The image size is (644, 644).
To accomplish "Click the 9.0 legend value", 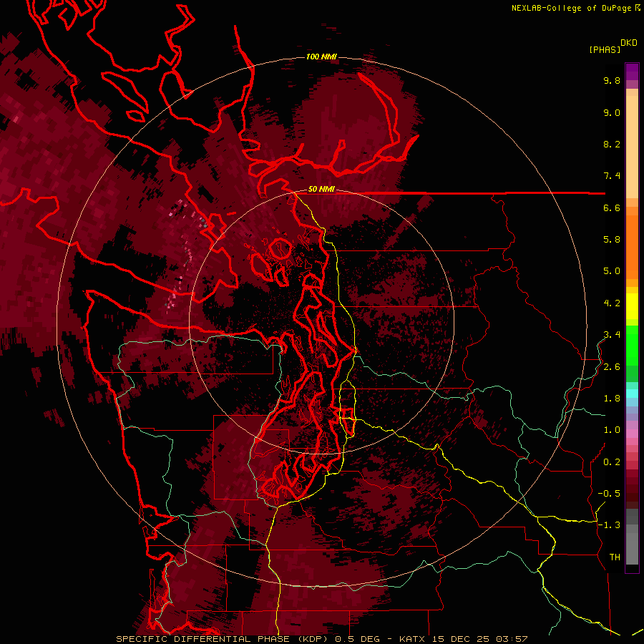I will [x=612, y=112].
